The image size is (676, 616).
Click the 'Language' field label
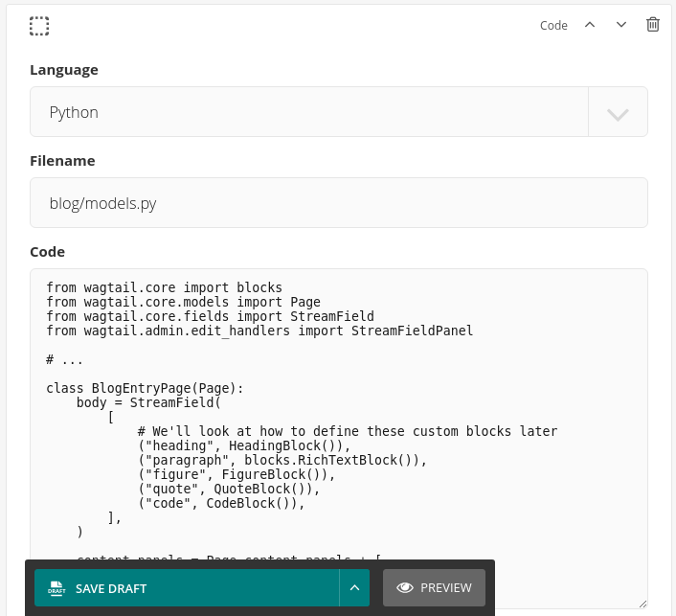click(x=64, y=70)
